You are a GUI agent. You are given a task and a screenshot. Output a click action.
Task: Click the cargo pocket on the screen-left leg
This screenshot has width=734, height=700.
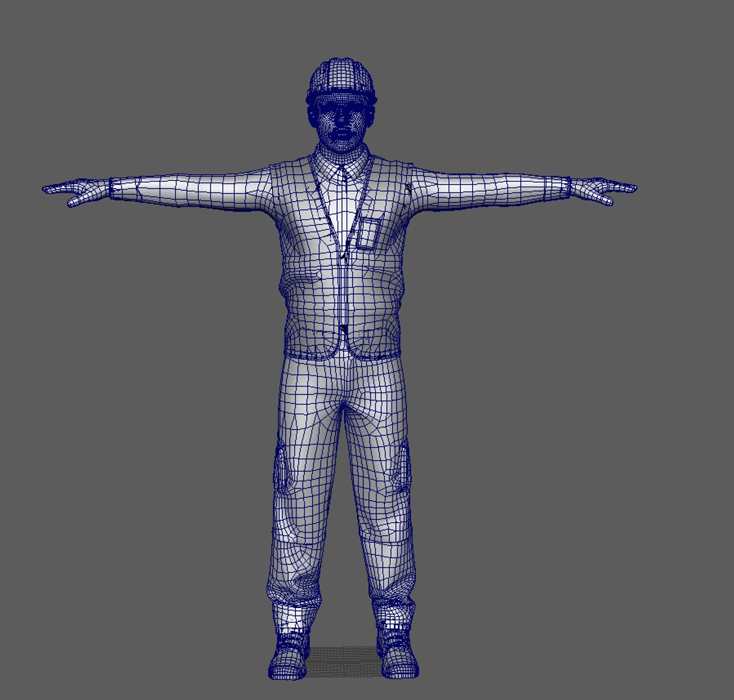(281, 467)
